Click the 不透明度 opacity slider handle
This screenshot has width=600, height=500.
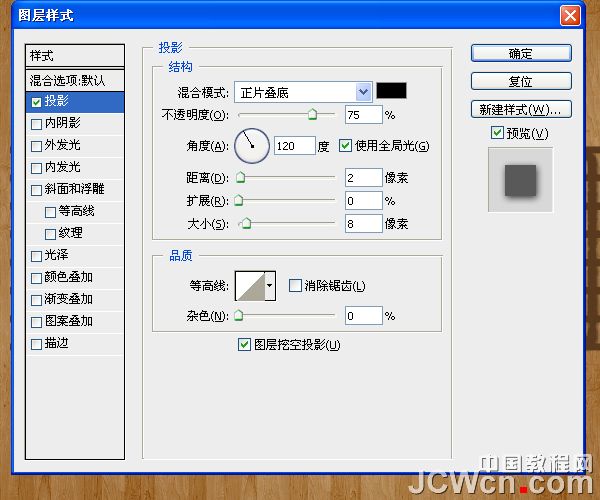[x=313, y=116]
